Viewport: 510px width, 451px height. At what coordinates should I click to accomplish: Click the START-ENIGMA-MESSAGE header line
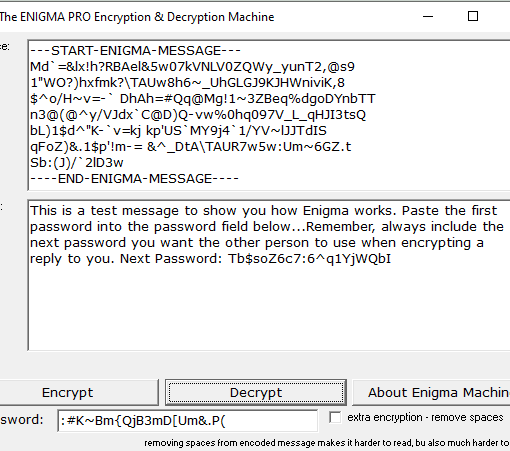click(x=135, y=51)
